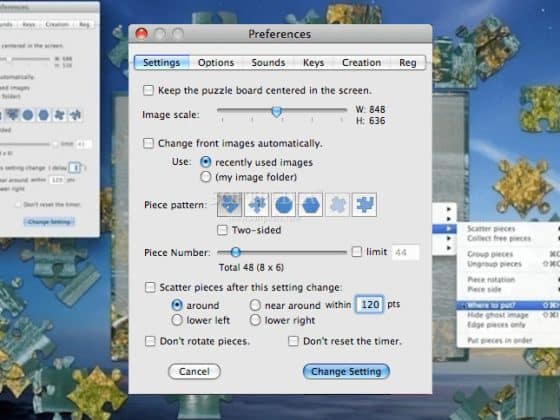Toggle Don't reset the timer in background window
Screen dimensions: 560x420
point(18,205)
